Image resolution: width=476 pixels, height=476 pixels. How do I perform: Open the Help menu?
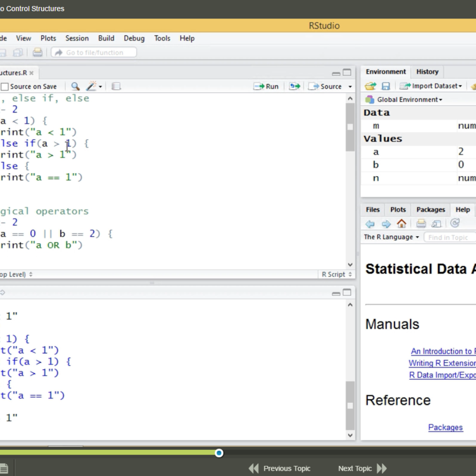187,38
